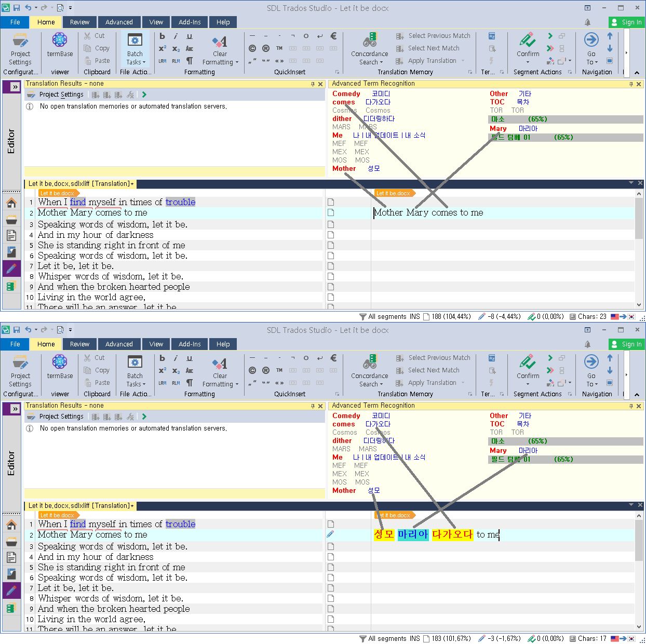
Task: Open Translation Memories view in upper window sidebar
Action: click(11, 286)
